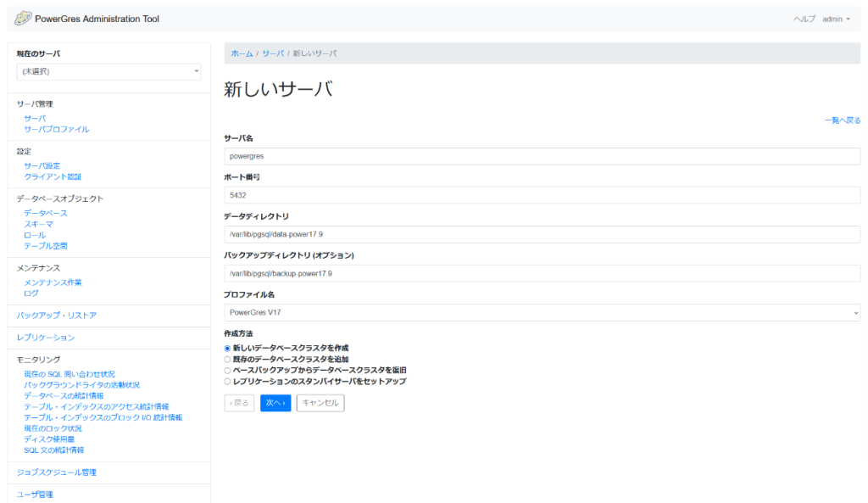Open スキーマ in the sidebar
The image size is (868, 503).
pos(38,224)
